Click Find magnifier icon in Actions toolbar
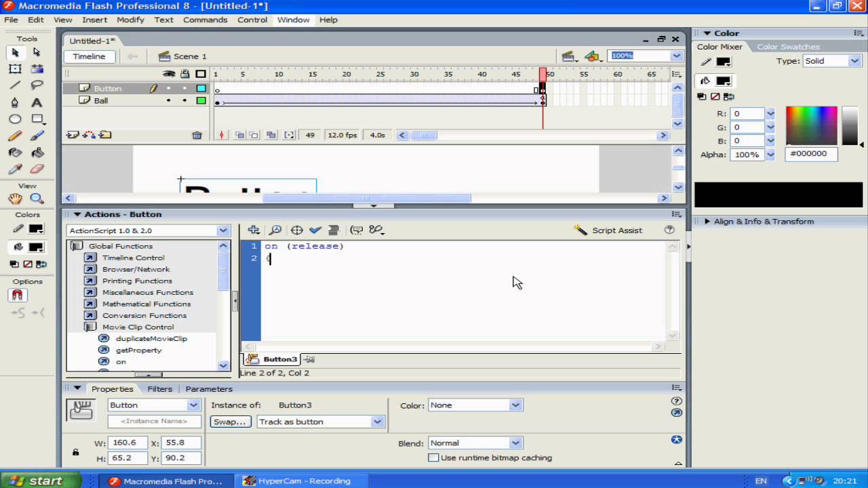The height and width of the screenshot is (488, 868). [275, 230]
